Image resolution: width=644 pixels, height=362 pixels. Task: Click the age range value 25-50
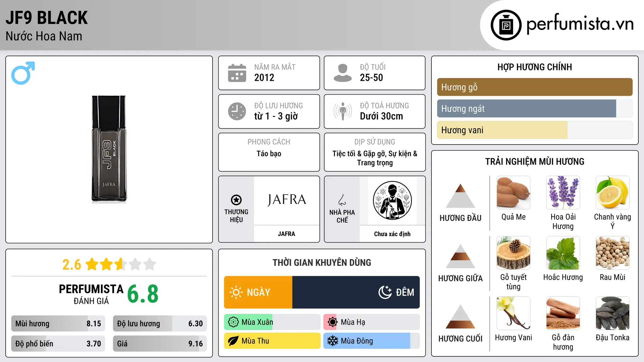pos(371,78)
